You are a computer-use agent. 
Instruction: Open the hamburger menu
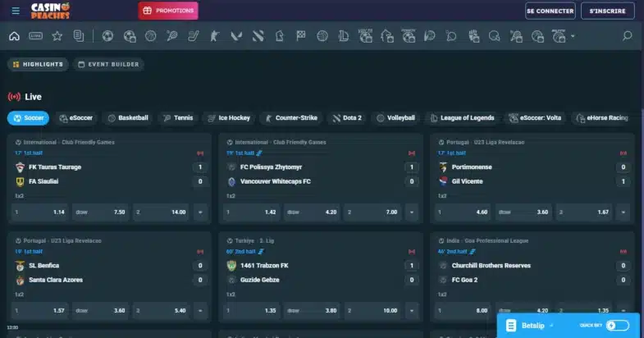pyautogui.click(x=16, y=11)
